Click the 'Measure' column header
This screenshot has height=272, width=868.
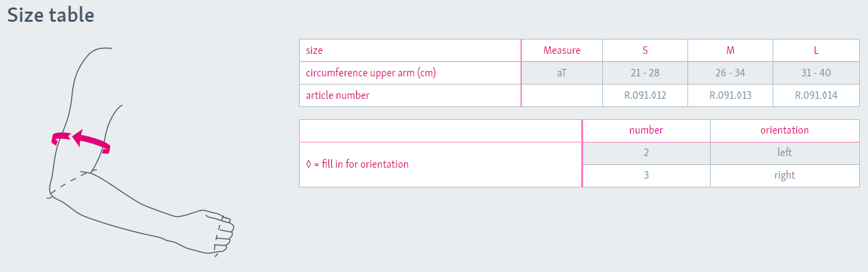[x=562, y=50]
